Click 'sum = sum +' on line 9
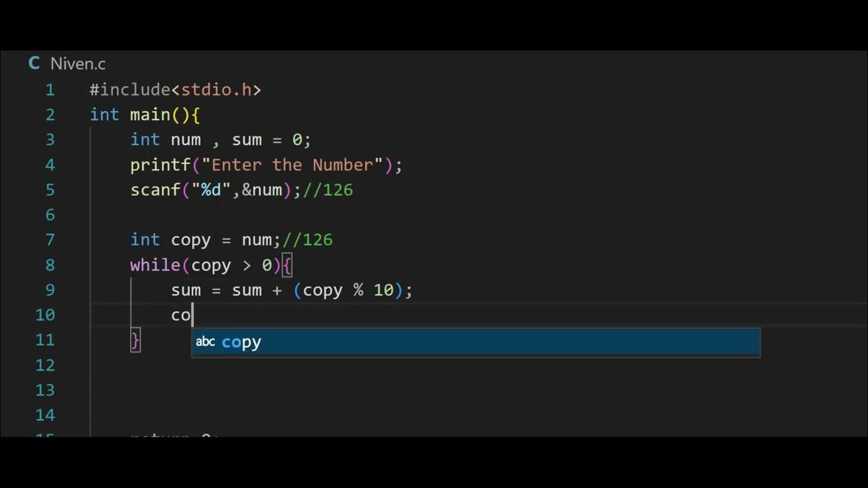868x488 pixels. [x=226, y=290]
